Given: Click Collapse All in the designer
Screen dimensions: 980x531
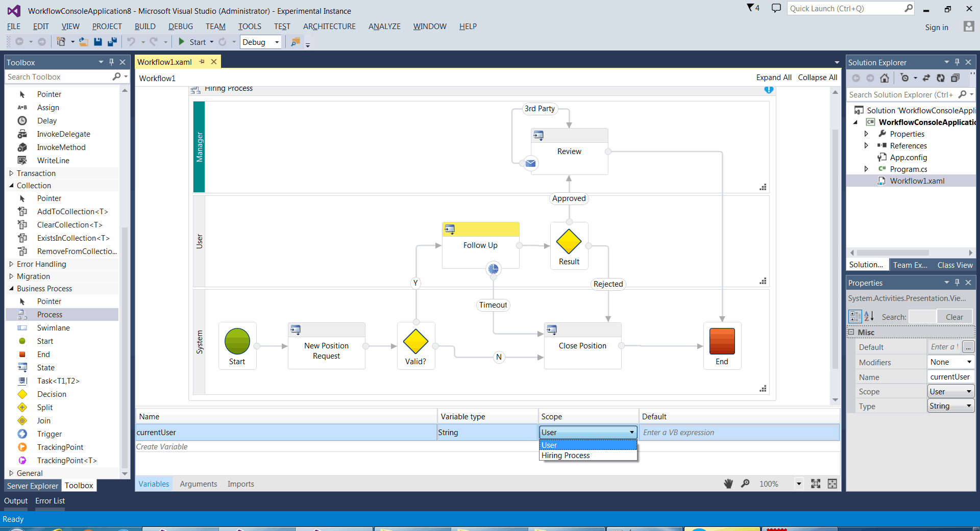Looking at the screenshot, I should 817,78.
